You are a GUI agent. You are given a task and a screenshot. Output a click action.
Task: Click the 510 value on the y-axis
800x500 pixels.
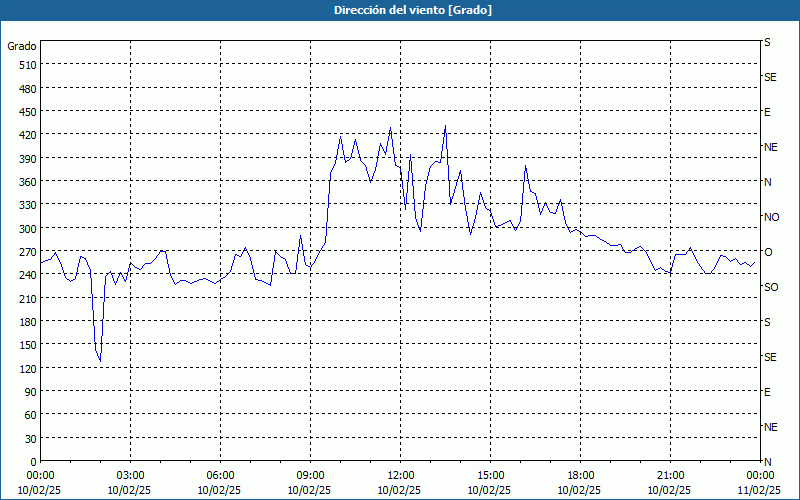point(29,65)
